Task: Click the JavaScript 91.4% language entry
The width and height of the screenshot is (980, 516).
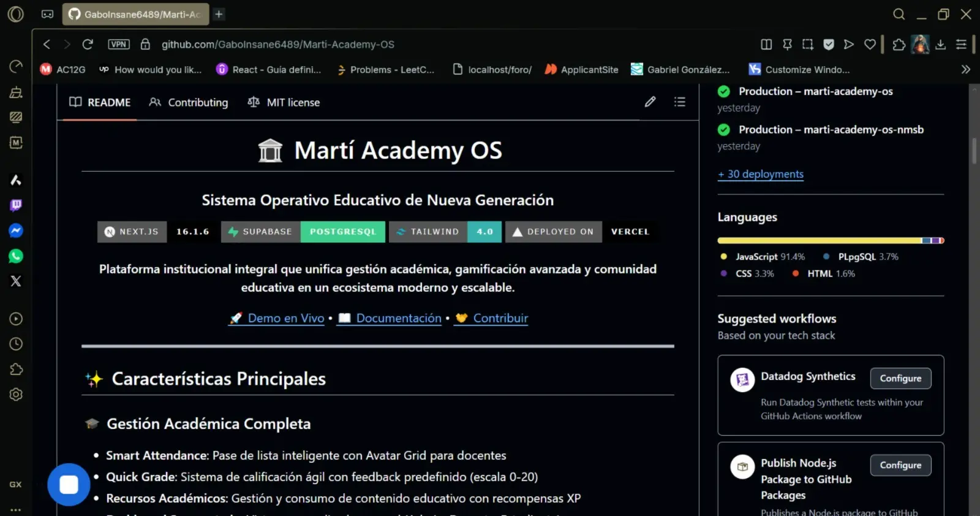Action: (763, 257)
